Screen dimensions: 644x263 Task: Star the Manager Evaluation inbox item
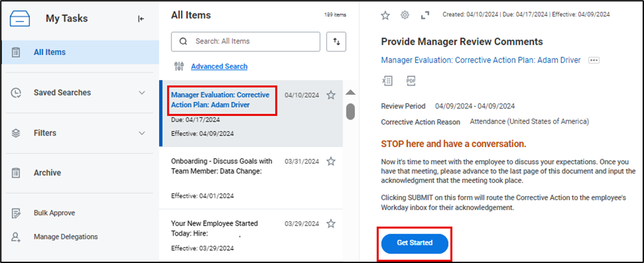[x=331, y=95]
